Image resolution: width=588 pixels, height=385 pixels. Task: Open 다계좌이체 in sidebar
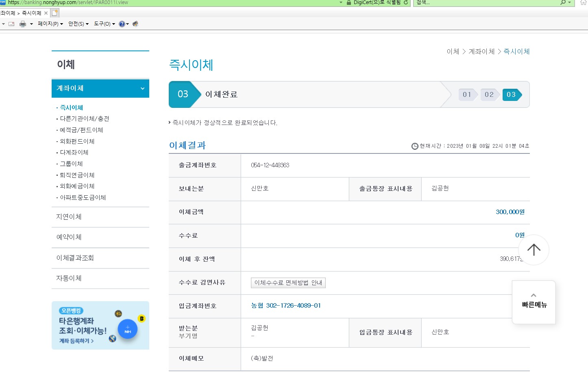point(74,152)
